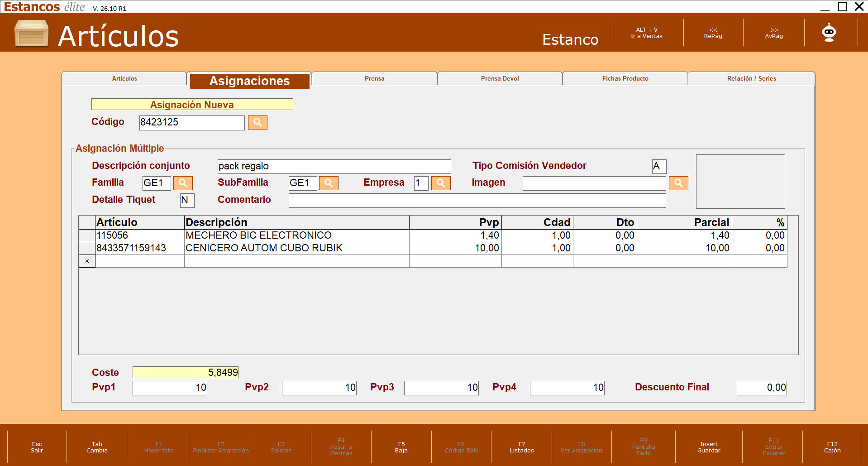868x466 pixels.
Task: Click the SubFamilia code field
Action: pyautogui.click(x=303, y=183)
